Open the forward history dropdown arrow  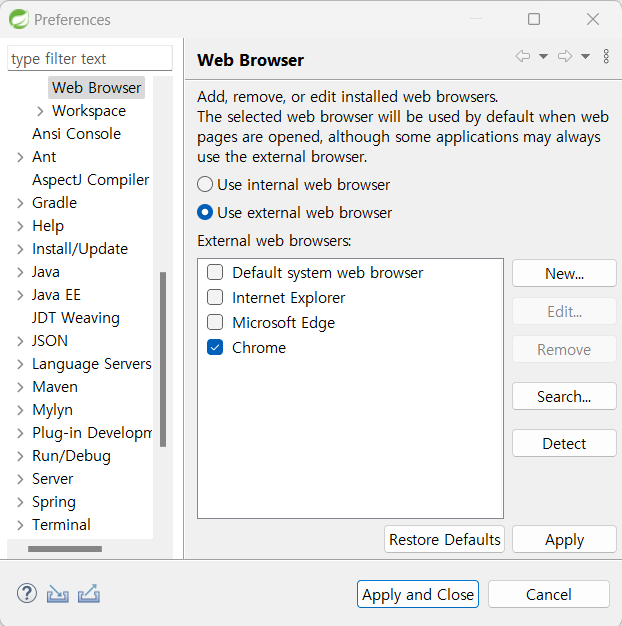click(x=585, y=56)
